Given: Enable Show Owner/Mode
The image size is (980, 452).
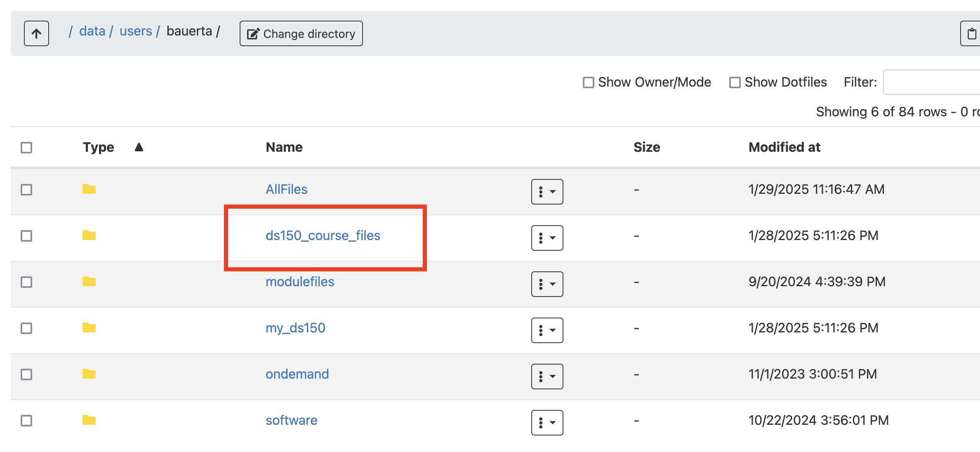Looking at the screenshot, I should pos(588,82).
